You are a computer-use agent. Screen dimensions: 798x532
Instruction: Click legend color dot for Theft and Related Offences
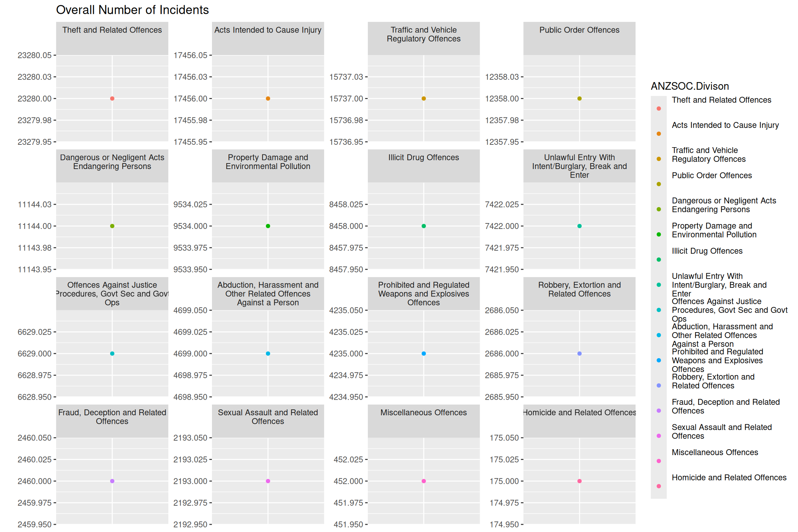[x=659, y=109]
